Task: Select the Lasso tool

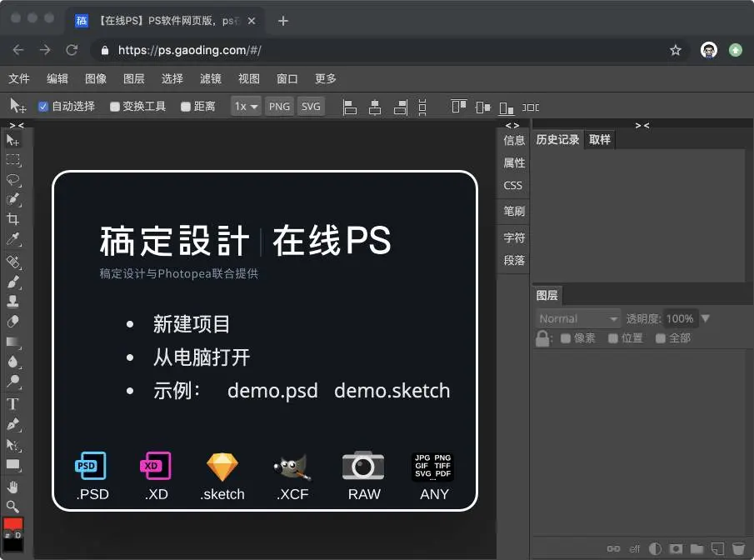Action: click(x=13, y=180)
